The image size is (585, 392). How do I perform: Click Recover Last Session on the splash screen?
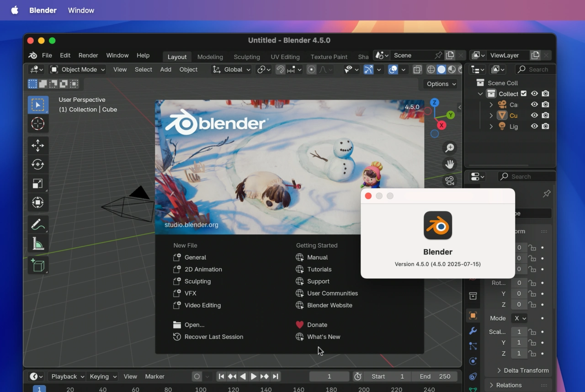point(213,337)
